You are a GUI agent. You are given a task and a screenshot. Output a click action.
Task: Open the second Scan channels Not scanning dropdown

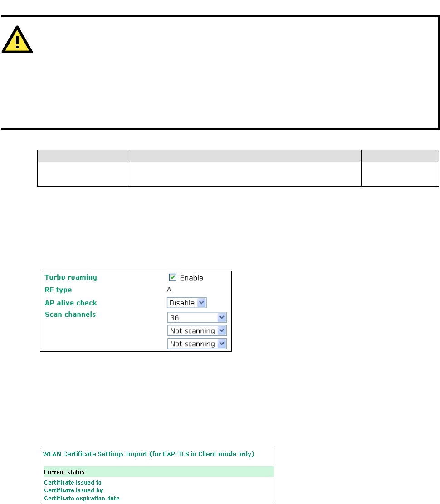click(197, 331)
